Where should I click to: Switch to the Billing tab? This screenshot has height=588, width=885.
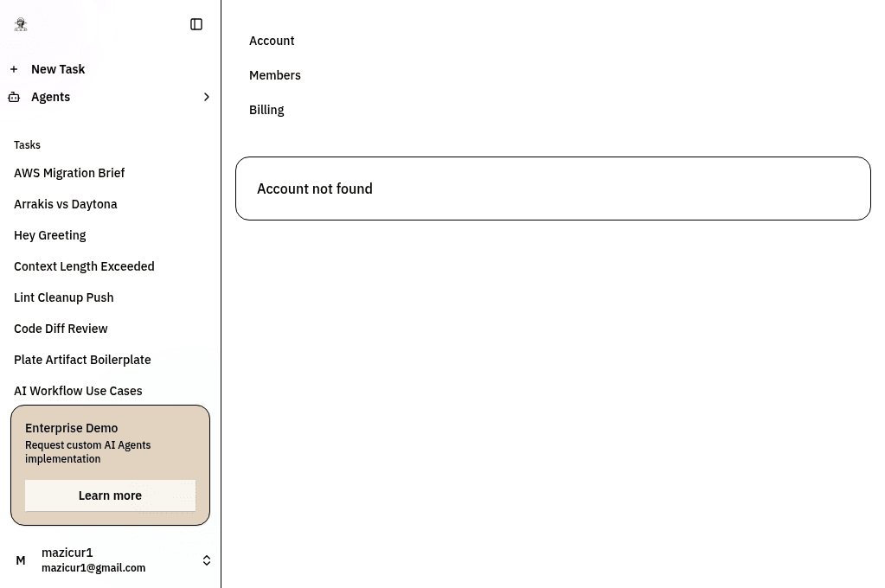pos(266,110)
